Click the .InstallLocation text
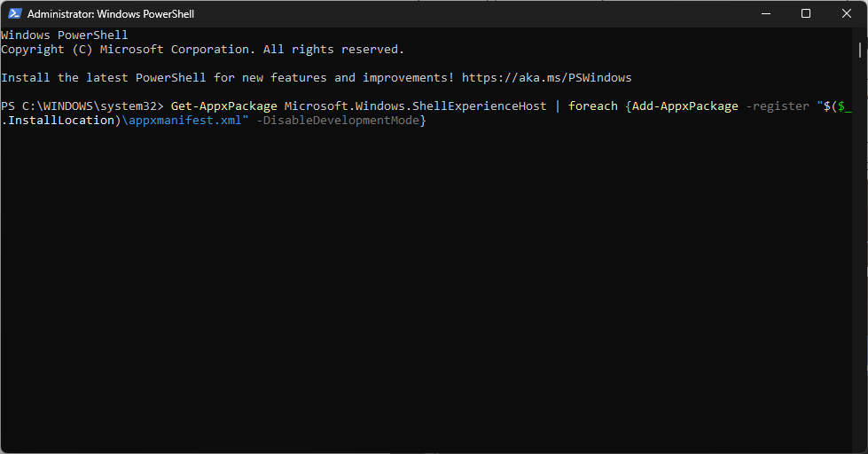 [58, 121]
